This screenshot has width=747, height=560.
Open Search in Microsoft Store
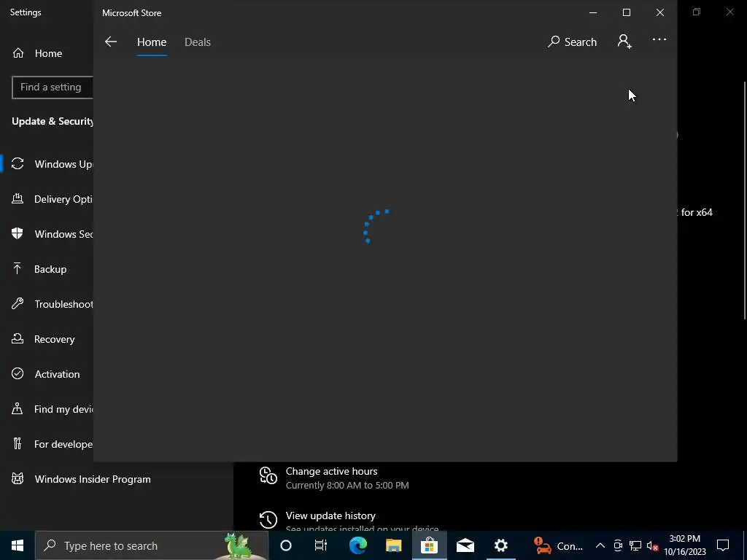click(572, 42)
